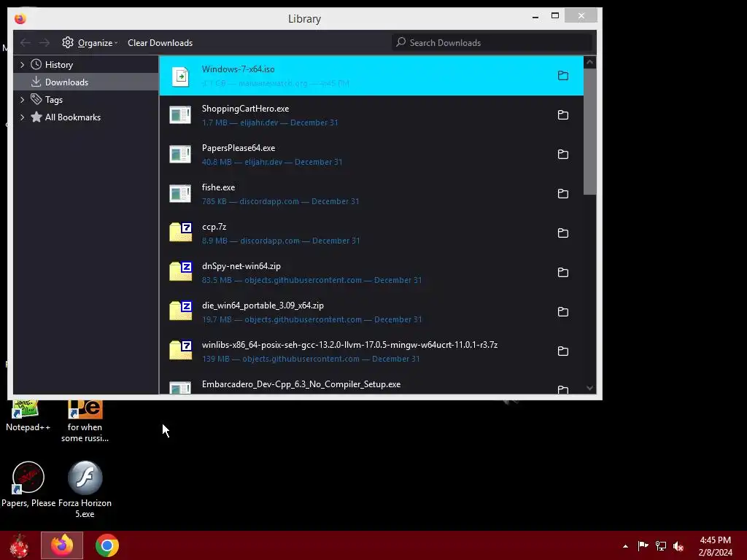Click the ShoppingCartHero.exe file icon
Screen dimensions: 747x560
point(180,114)
